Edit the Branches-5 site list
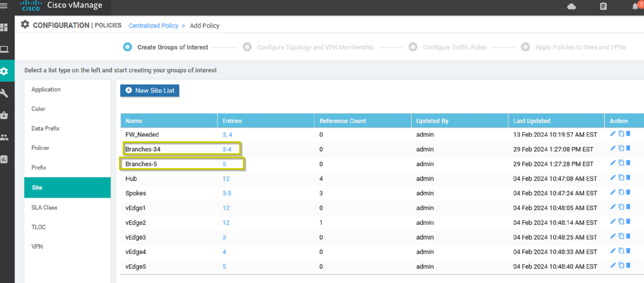644x283 pixels. (613, 163)
